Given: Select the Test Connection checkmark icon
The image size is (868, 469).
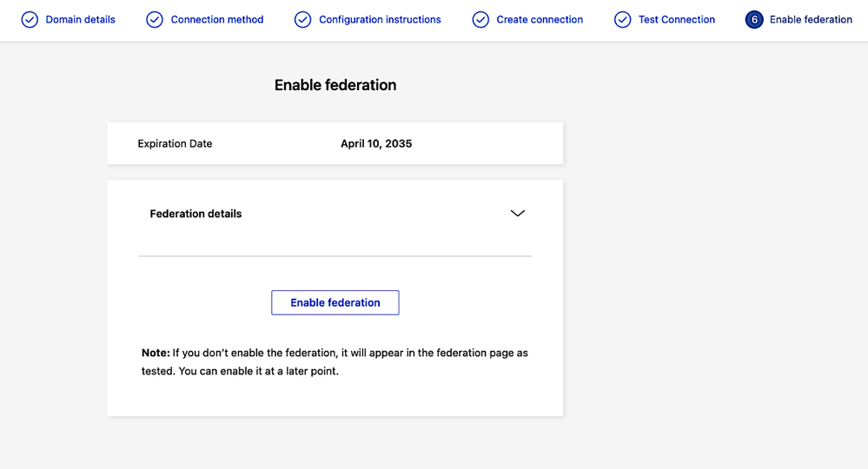Looking at the screenshot, I should 622,19.
